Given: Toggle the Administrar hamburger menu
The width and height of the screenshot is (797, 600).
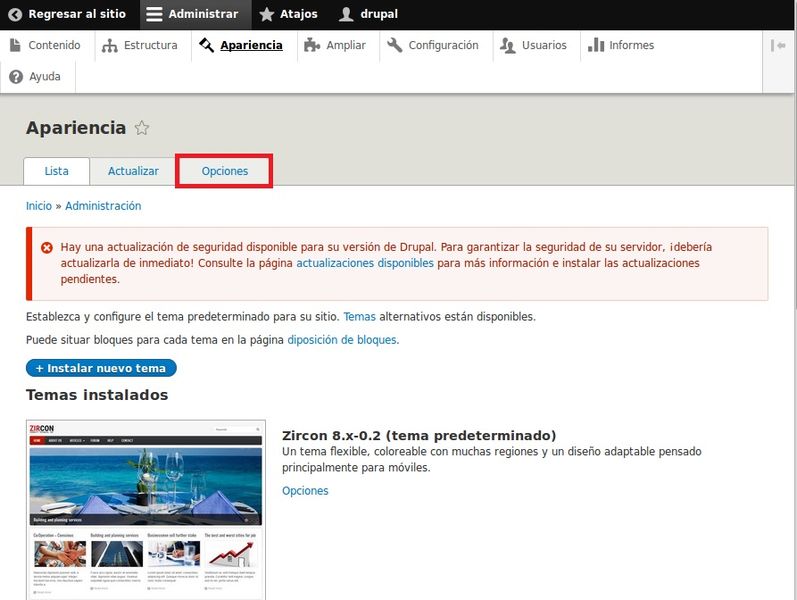Looking at the screenshot, I should 195,14.
